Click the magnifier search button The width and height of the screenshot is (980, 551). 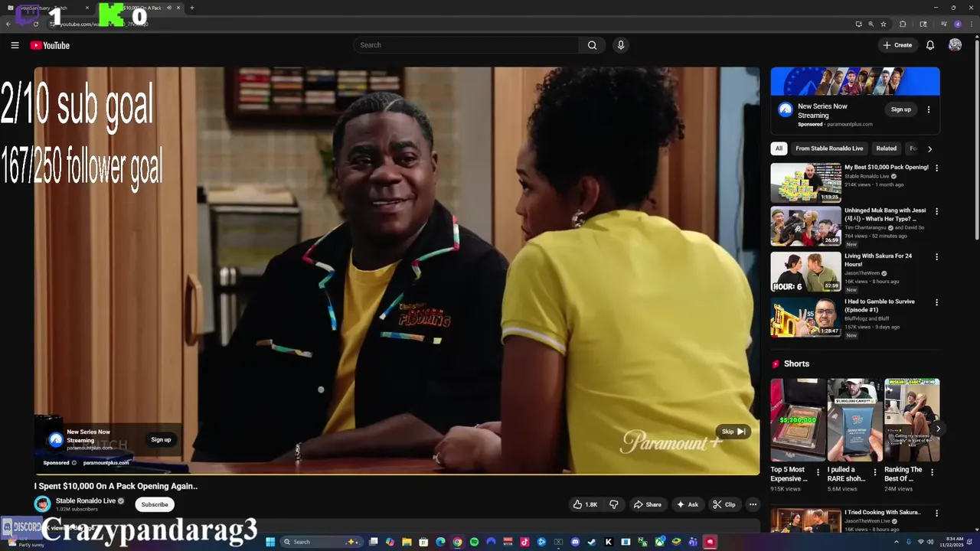(592, 45)
